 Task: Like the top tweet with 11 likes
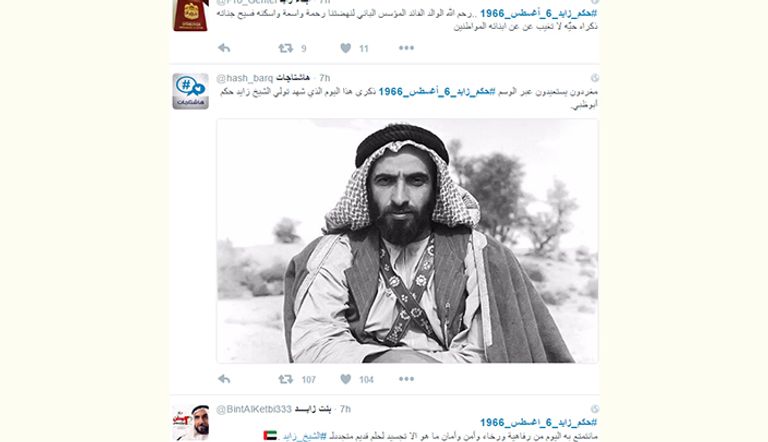pyautogui.click(x=345, y=48)
